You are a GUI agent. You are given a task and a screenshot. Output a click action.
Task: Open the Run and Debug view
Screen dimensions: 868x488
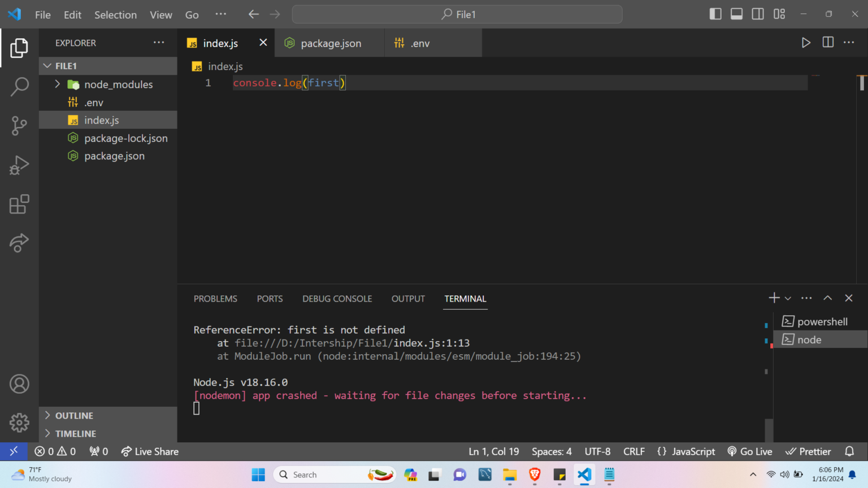click(19, 165)
